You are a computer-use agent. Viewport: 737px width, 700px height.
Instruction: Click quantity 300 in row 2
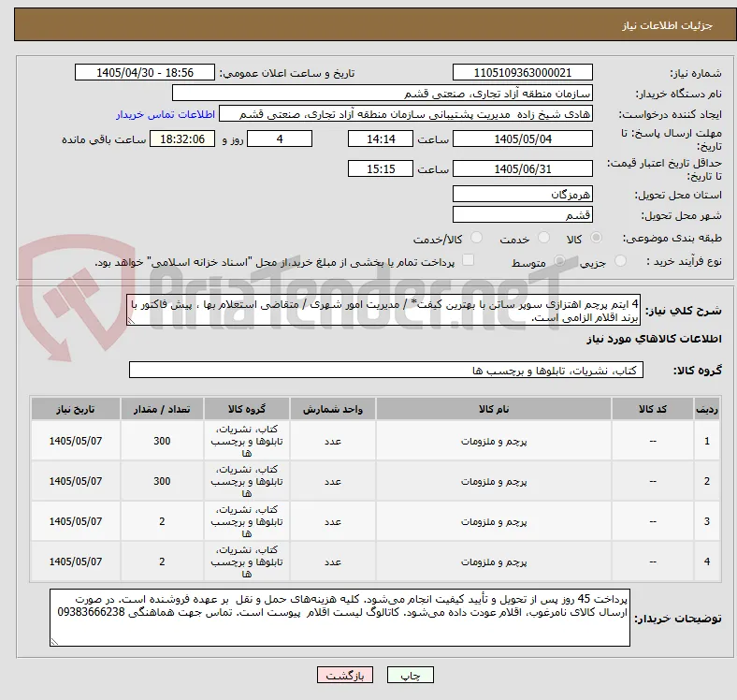point(162,481)
